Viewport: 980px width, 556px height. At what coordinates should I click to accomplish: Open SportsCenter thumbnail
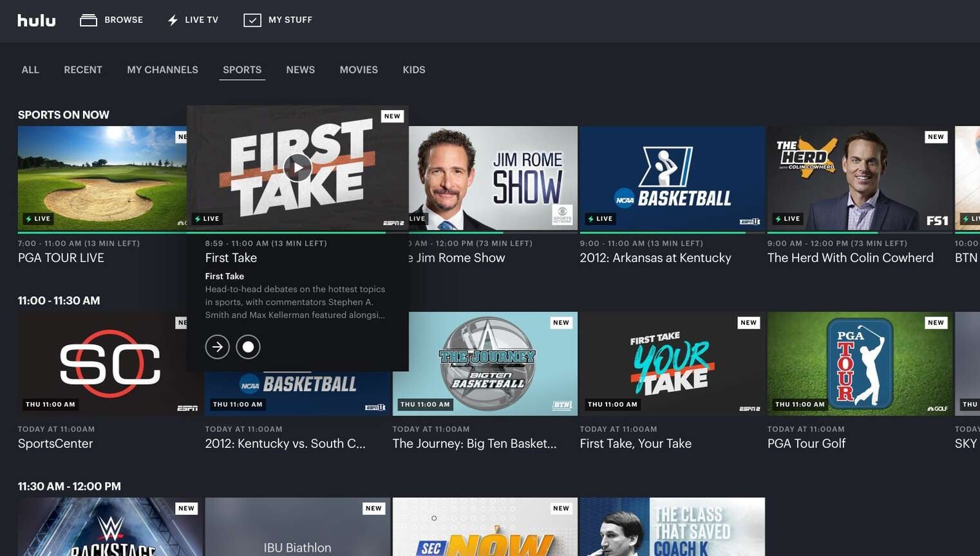coord(102,364)
